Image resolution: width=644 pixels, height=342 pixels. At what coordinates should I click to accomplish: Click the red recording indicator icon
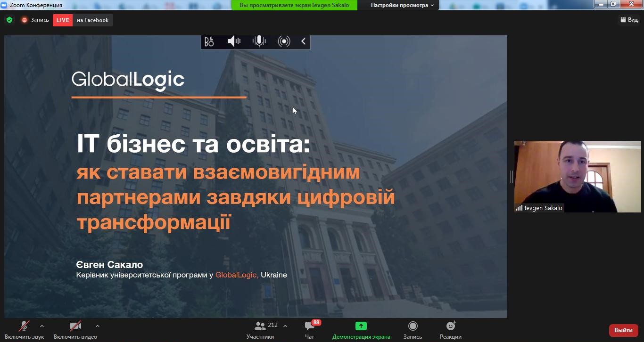click(25, 20)
